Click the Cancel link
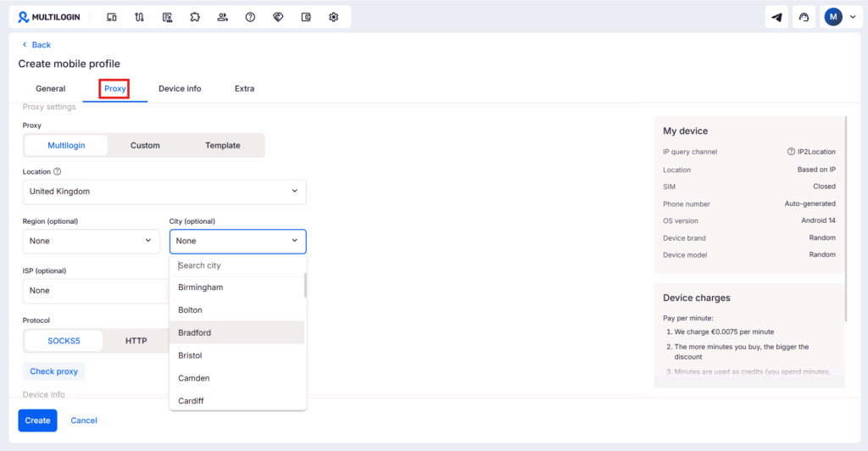 point(84,420)
